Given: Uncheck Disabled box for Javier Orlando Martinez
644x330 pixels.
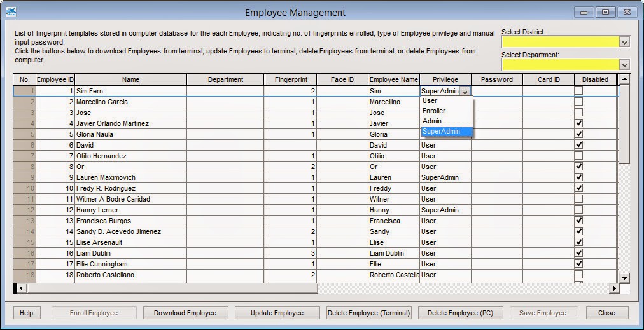Looking at the screenshot, I should tap(578, 123).
